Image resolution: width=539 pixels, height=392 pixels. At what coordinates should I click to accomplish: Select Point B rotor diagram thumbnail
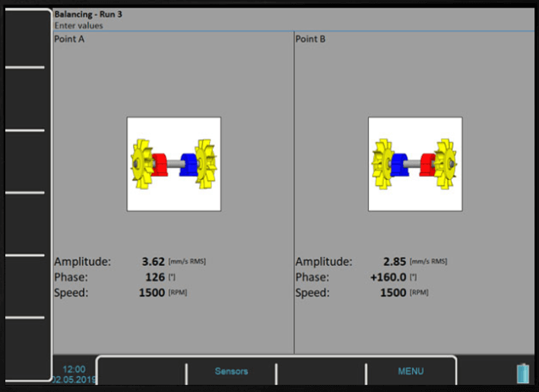click(415, 164)
